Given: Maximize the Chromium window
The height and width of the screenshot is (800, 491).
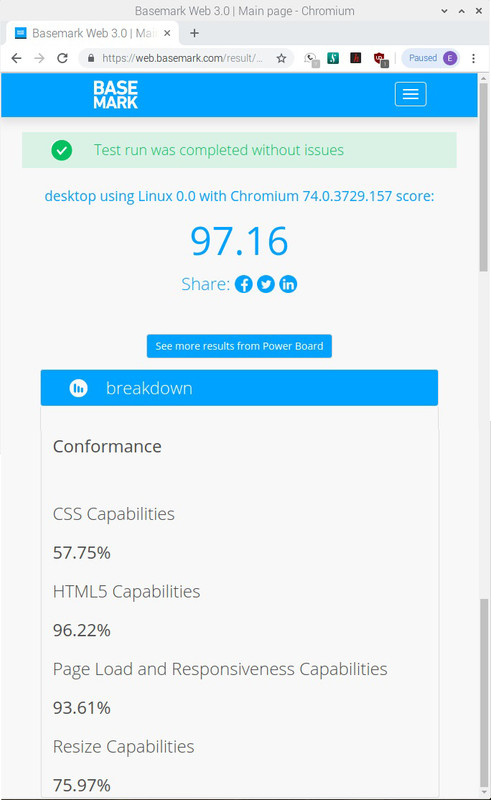Looking at the screenshot, I should [461, 11].
